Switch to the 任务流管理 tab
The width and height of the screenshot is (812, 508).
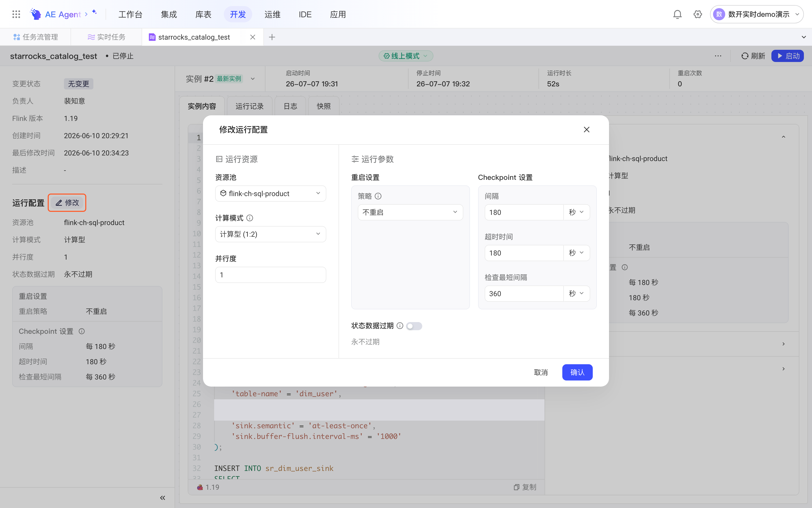tap(35, 37)
